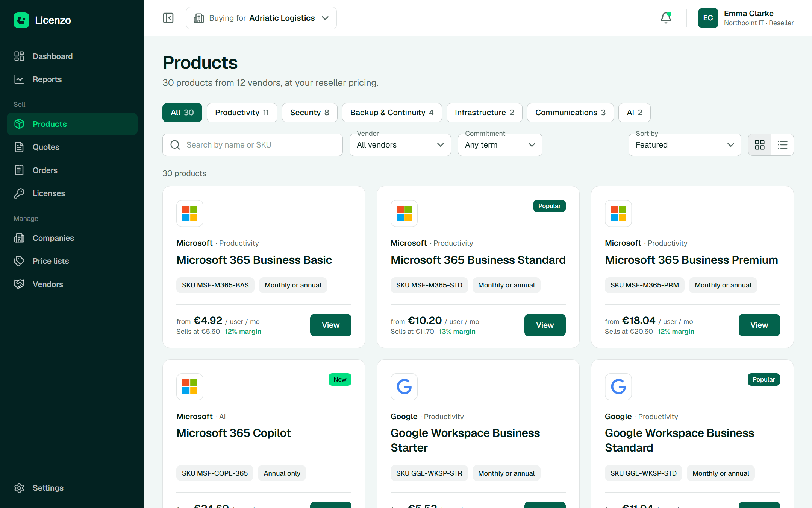Click Popular badge on Business Standard card
812x508 pixels.
549,206
